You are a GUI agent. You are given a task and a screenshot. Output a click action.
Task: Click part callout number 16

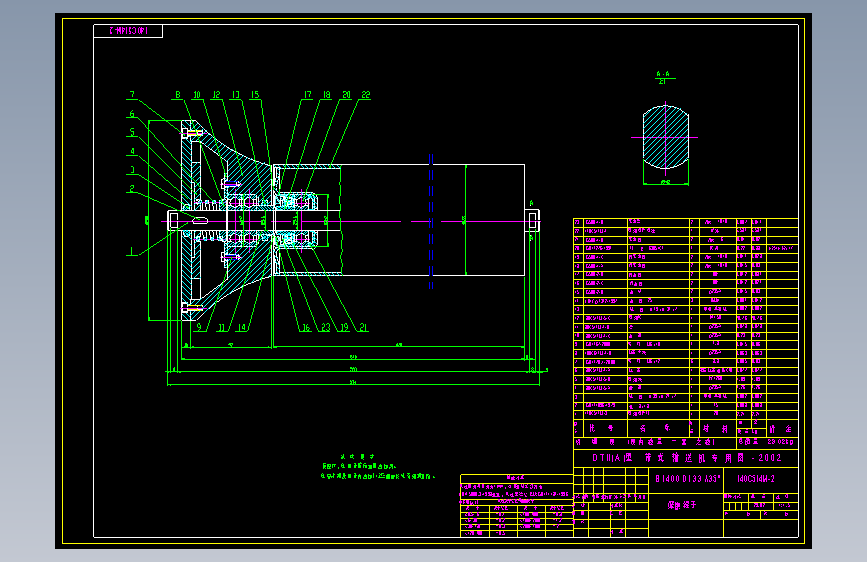pos(306,327)
